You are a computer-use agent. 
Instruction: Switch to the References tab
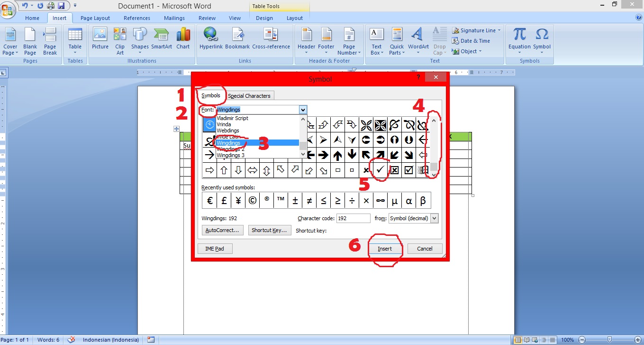(137, 18)
